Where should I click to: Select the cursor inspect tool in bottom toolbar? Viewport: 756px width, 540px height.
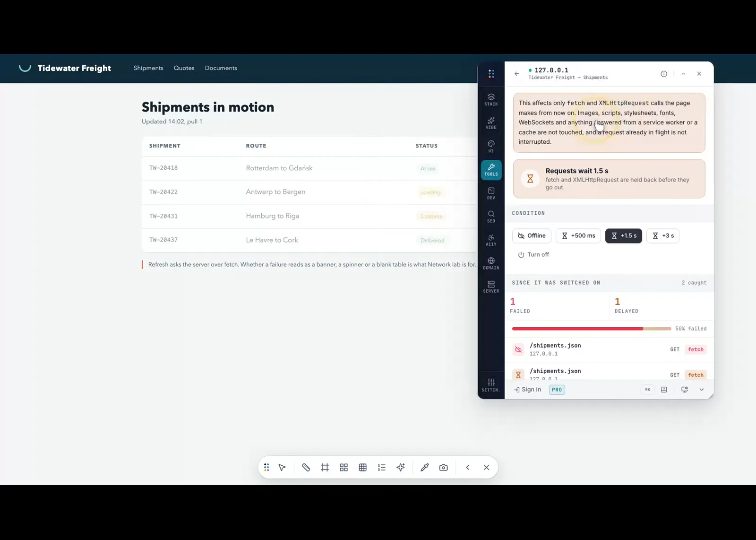[282, 467]
